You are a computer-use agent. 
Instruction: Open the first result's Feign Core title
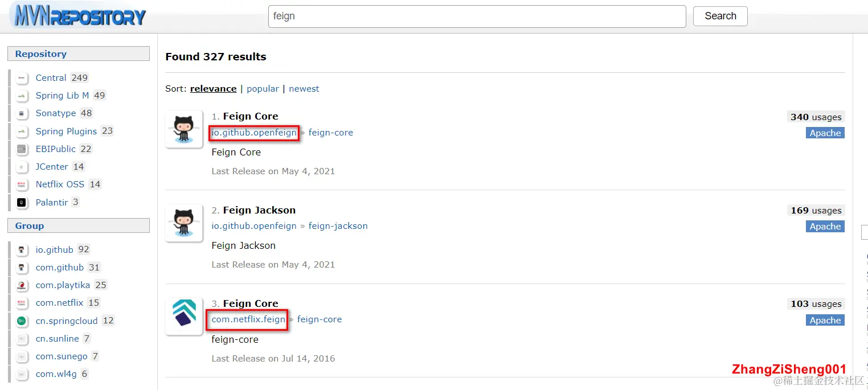251,116
